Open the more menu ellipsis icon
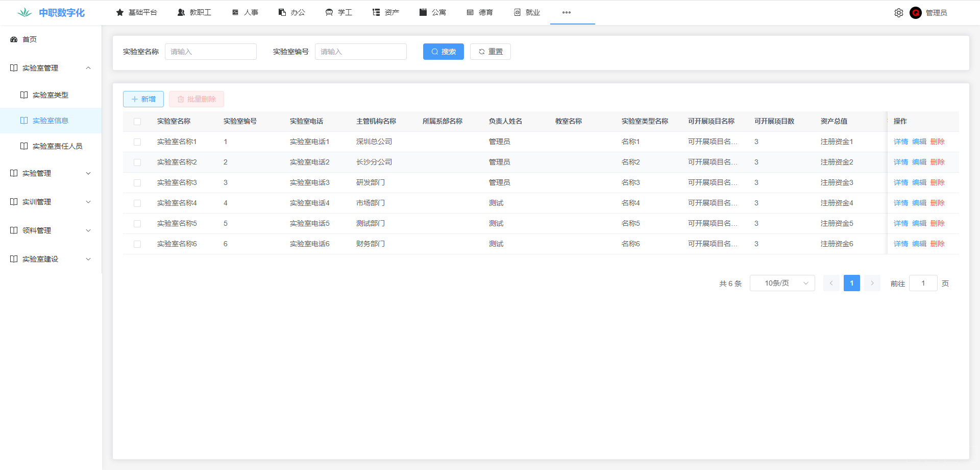The height and width of the screenshot is (470, 980). click(566, 12)
